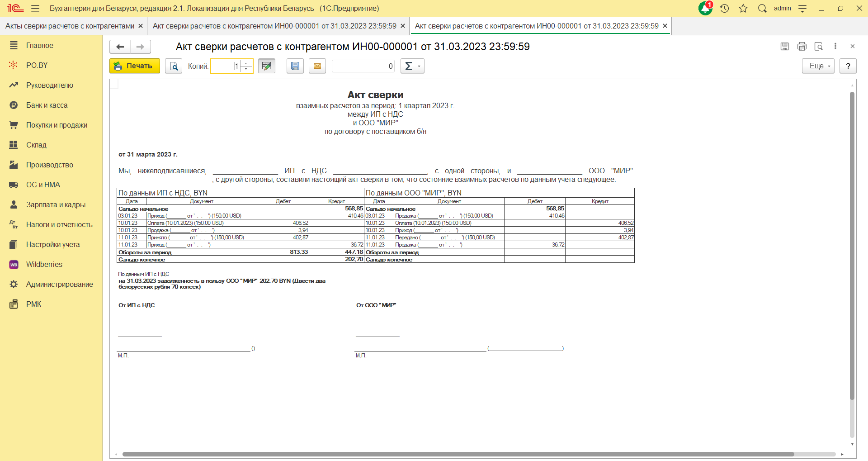Toggle the edit mode icon in toolbar
The height and width of the screenshot is (461, 868).
click(267, 66)
